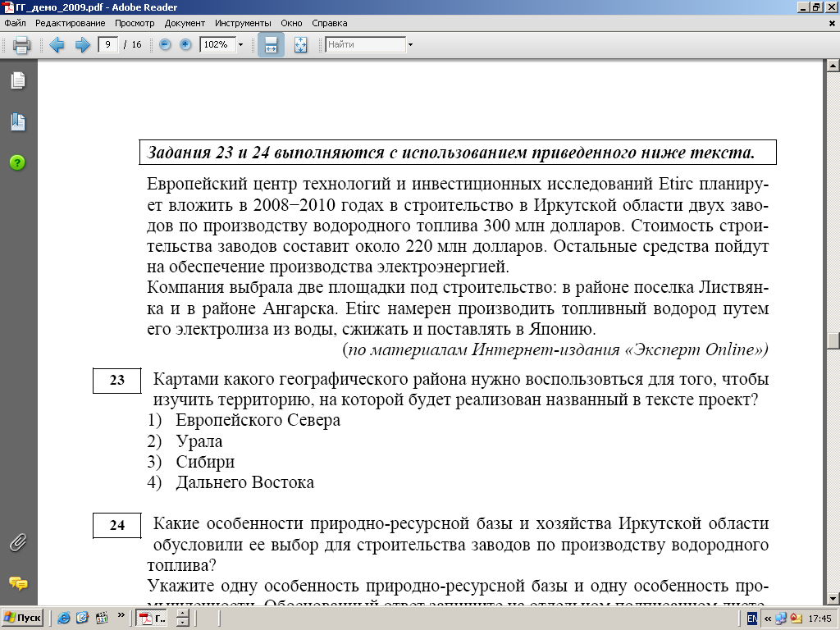Open the Attachments paperclip panel
The width and height of the screenshot is (840, 630).
click(x=18, y=543)
